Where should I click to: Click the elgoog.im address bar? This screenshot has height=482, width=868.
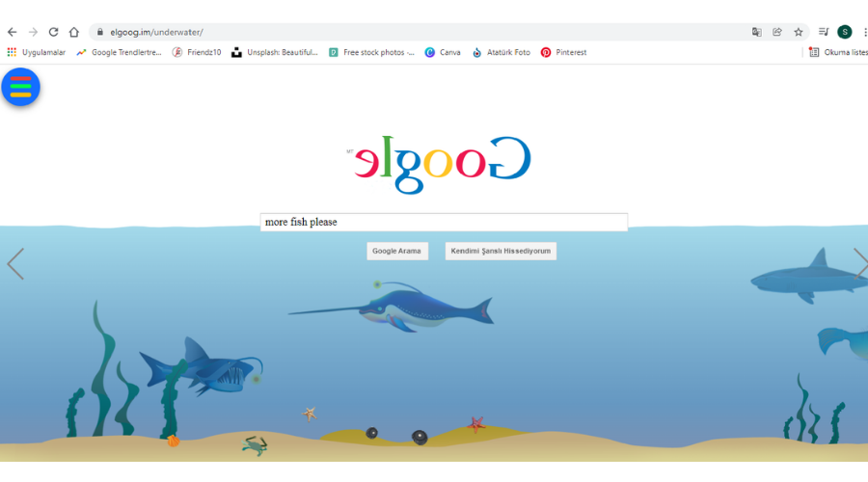pos(420,32)
